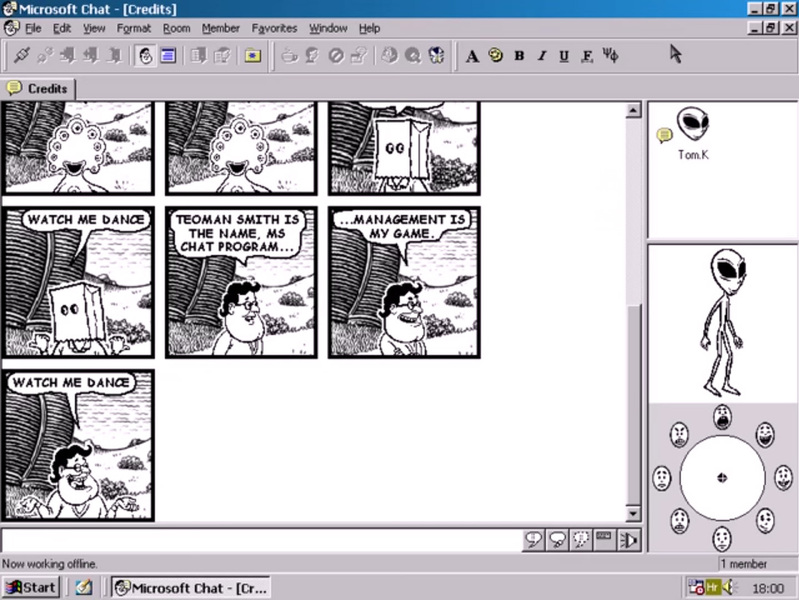Select the angry face on emotion wheel
The width and height of the screenshot is (799, 600).
point(679,435)
